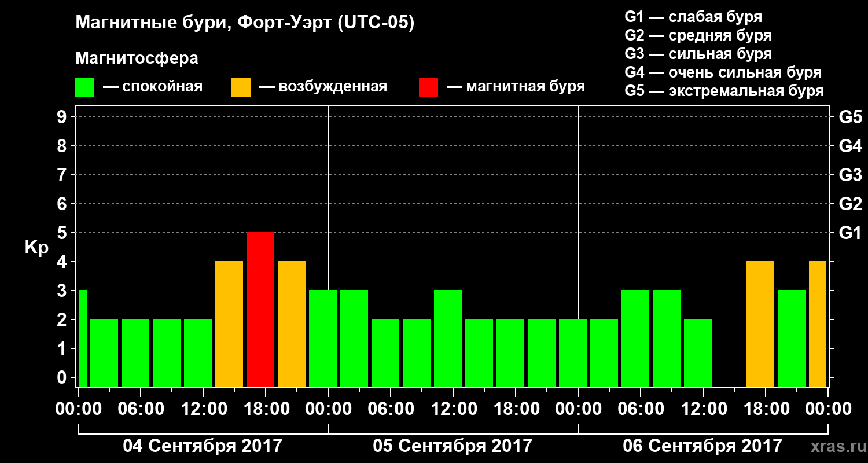Click the Kp axis value 8

(63, 146)
